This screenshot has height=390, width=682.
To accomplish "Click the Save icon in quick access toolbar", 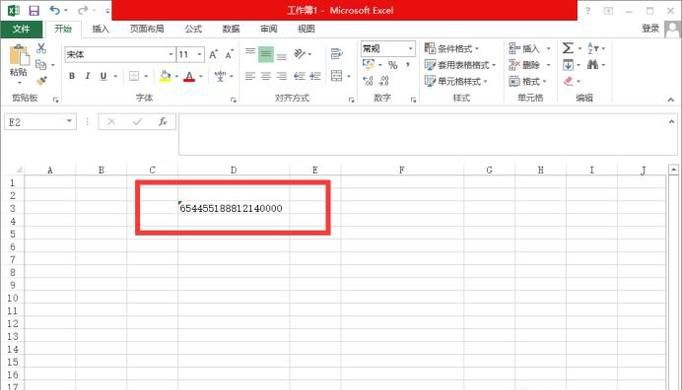I will [x=33, y=10].
